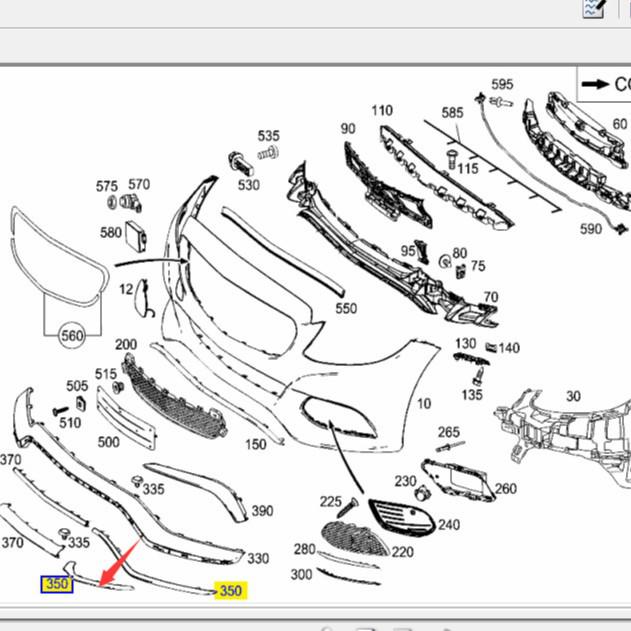The image size is (631, 631).
Task: Click the arrow button at top right
Action: coord(605,84)
